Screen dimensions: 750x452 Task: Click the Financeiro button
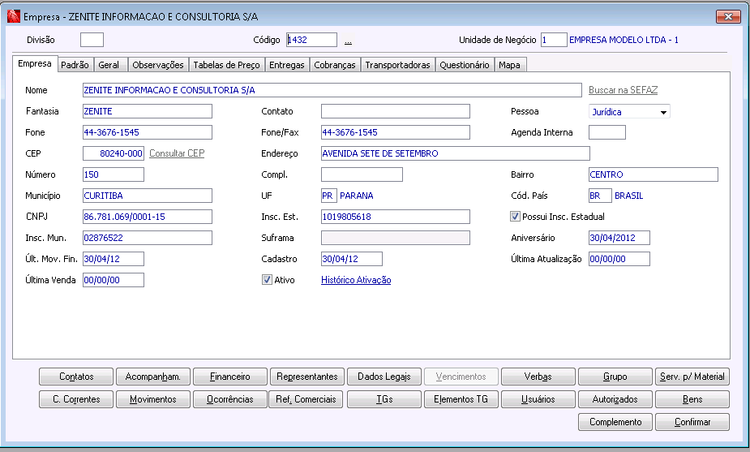point(230,376)
